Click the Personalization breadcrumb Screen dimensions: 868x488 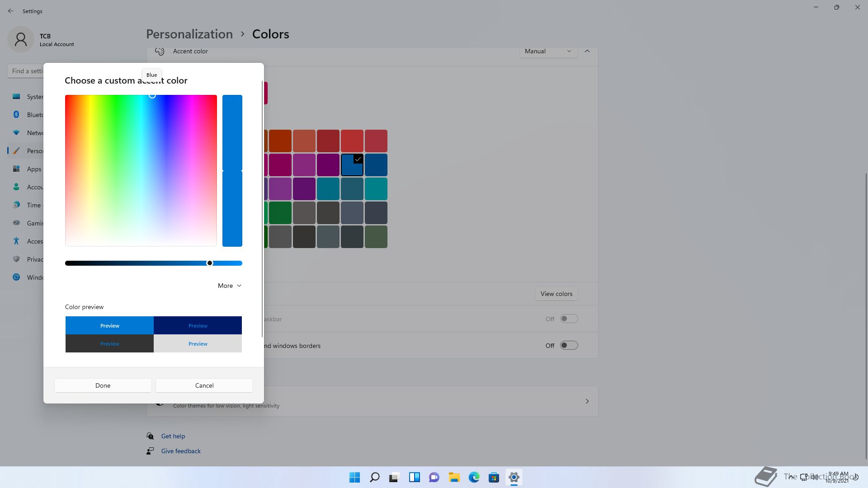(x=189, y=34)
